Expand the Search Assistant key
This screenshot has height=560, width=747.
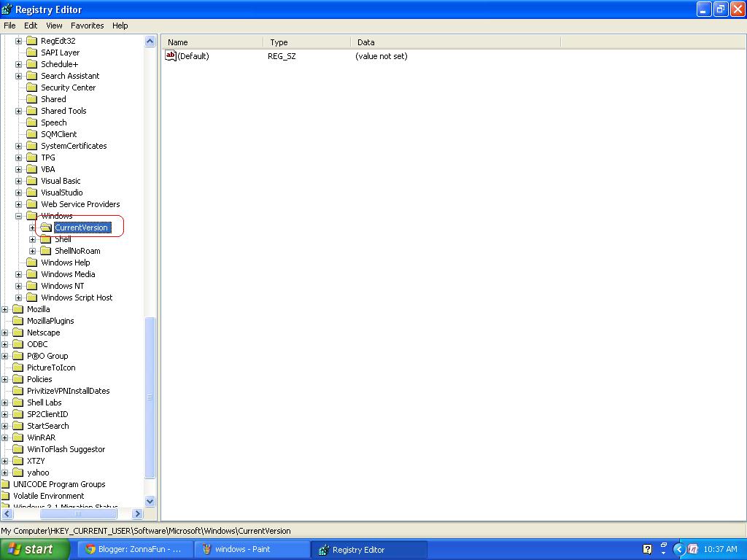coord(18,76)
